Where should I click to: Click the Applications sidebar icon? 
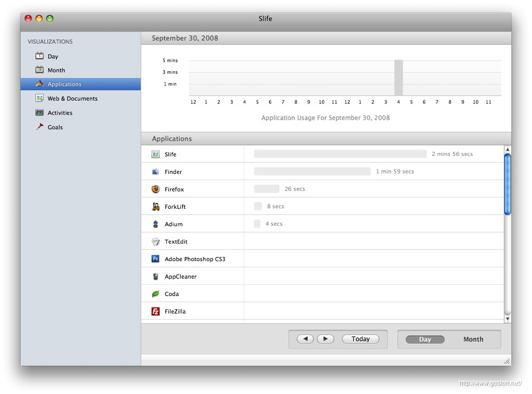pos(39,84)
